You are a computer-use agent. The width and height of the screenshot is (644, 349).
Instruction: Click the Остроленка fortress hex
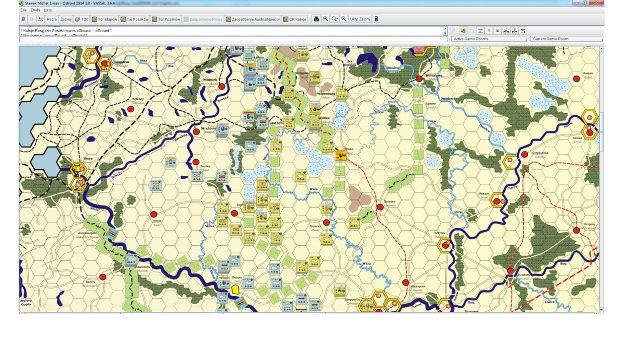[x=510, y=162]
